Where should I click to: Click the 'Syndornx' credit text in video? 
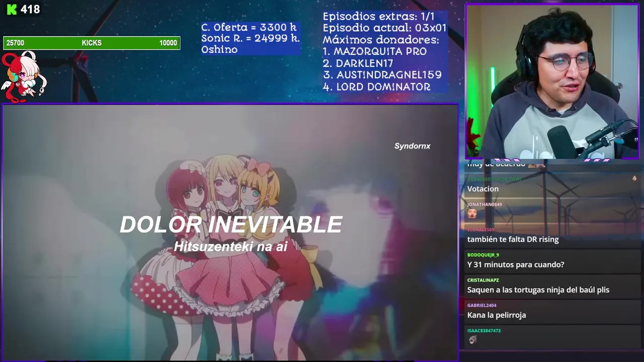413,146
